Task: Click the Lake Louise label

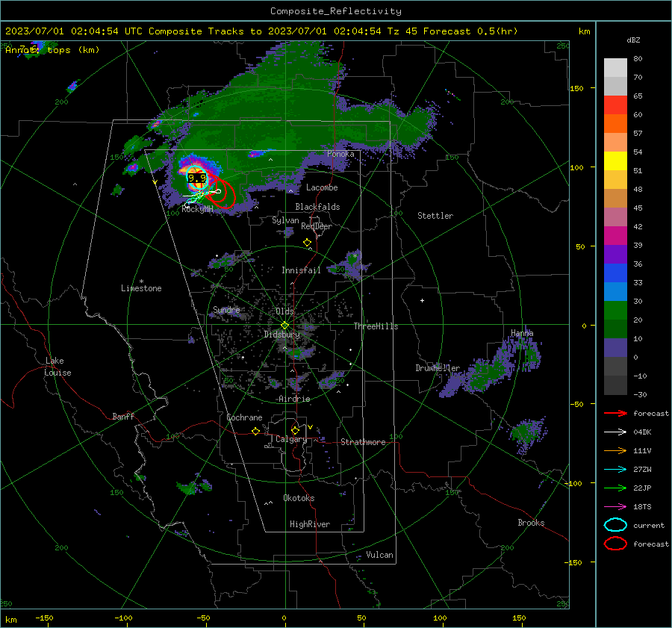Action: (x=57, y=367)
